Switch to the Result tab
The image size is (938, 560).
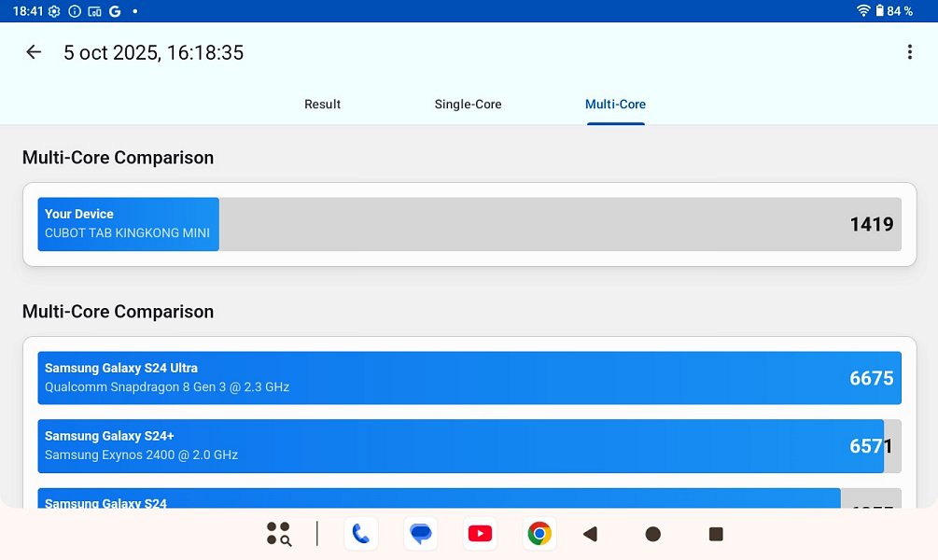click(x=322, y=105)
